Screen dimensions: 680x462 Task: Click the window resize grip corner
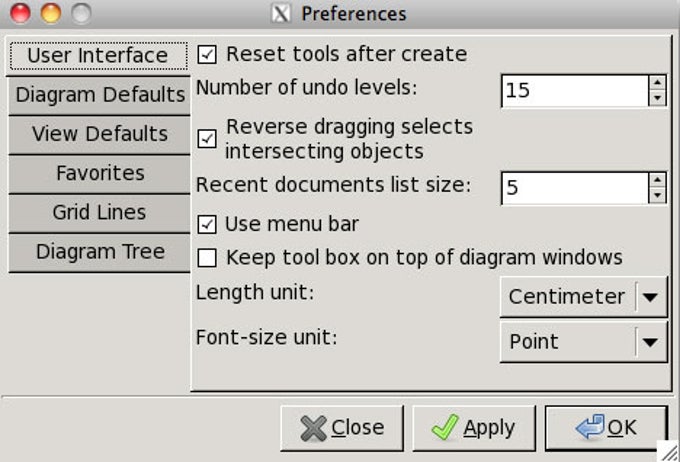click(666, 449)
